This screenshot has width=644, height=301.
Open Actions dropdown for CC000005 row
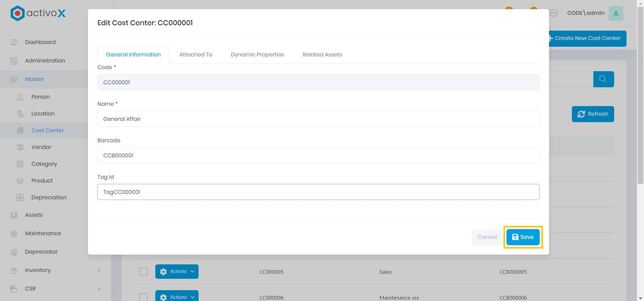click(x=177, y=272)
